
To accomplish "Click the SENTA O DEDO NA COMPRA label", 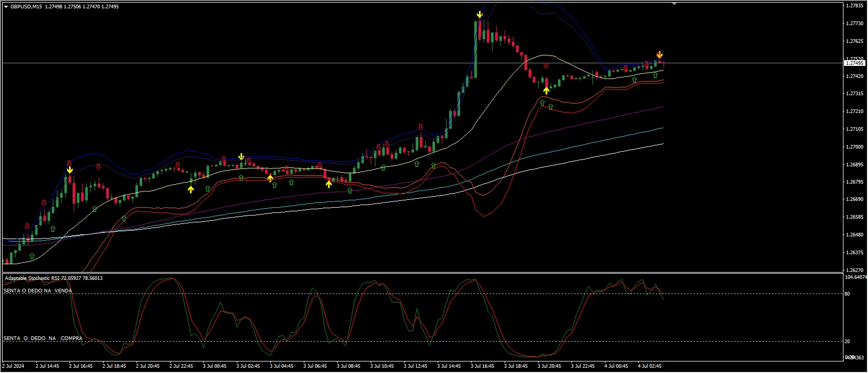I will (43, 338).
